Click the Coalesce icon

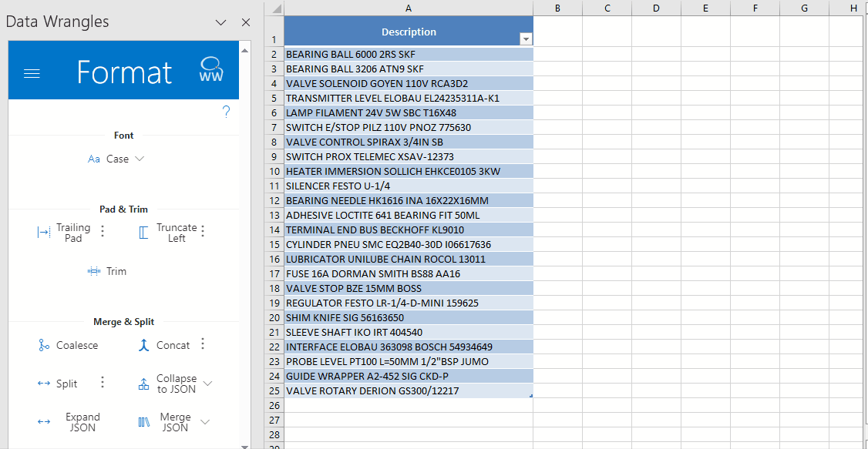pyautogui.click(x=44, y=346)
